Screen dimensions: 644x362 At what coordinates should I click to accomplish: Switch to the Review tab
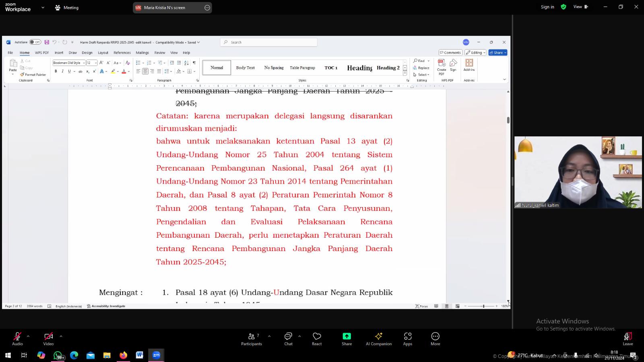[x=160, y=53]
